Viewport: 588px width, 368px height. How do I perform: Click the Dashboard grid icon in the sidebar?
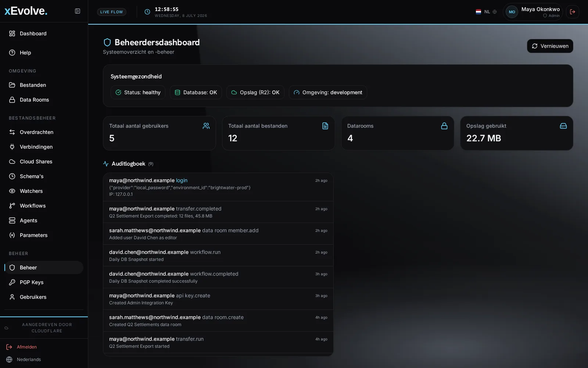coord(12,33)
